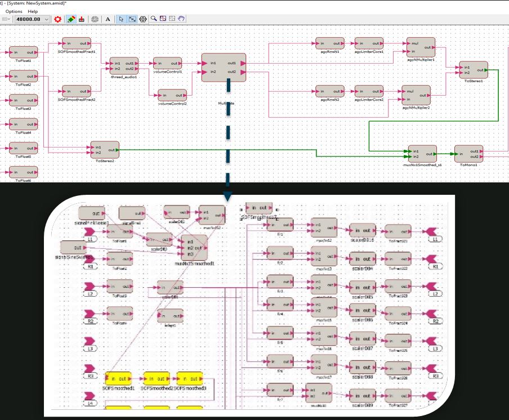Click the R1 input pin in subsystem

click(90, 259)
